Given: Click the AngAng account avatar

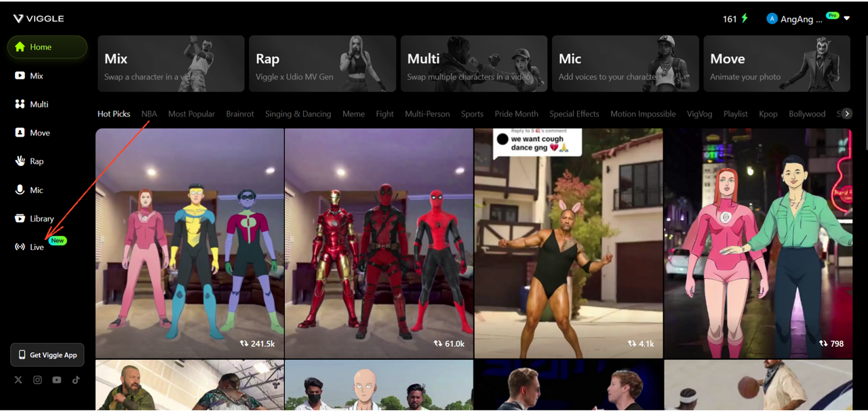Looking at the screenshot, I should tap(772, 19).
